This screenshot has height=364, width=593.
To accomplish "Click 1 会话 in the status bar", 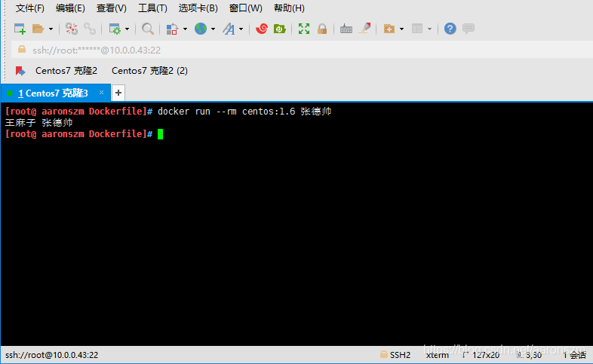I will coord(574,355).
